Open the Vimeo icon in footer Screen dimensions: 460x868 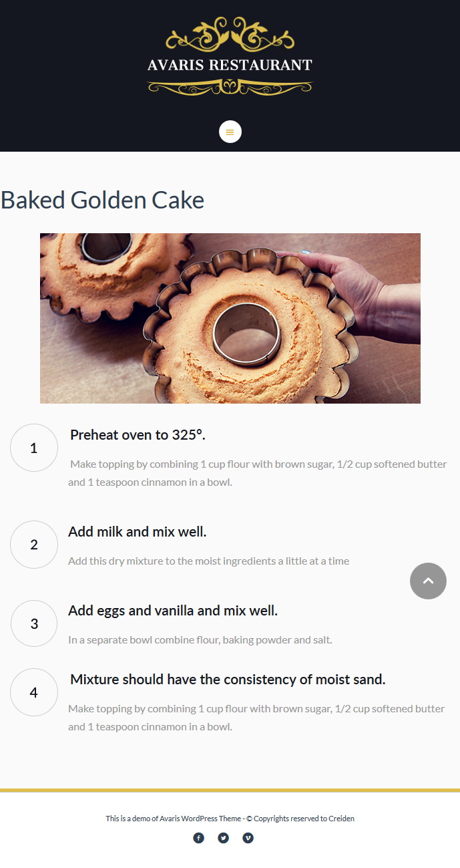248,838
